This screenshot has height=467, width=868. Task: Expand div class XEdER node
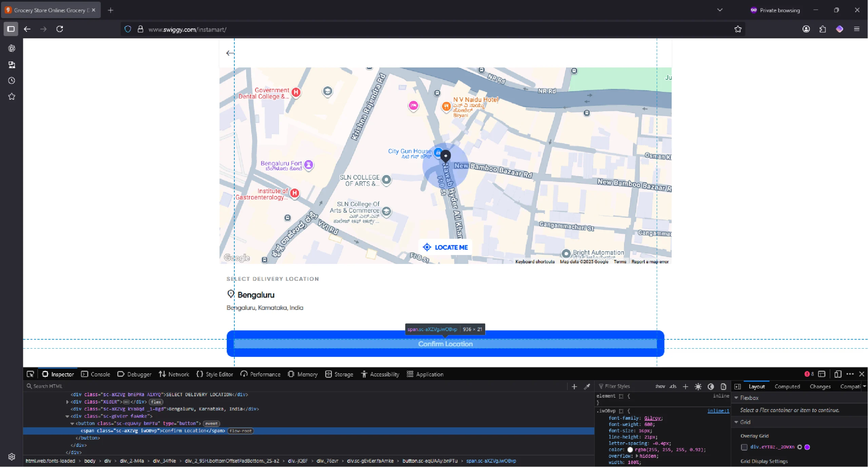[x=67, y=402]
